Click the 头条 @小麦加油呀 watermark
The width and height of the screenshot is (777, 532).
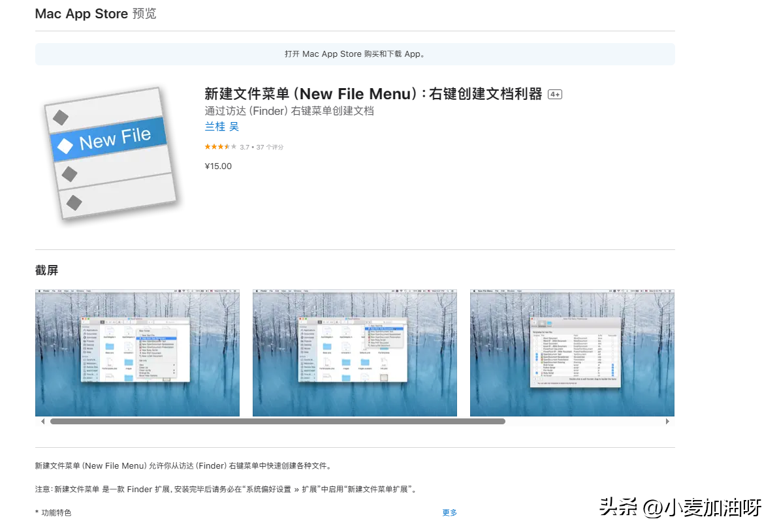[680, 507]
